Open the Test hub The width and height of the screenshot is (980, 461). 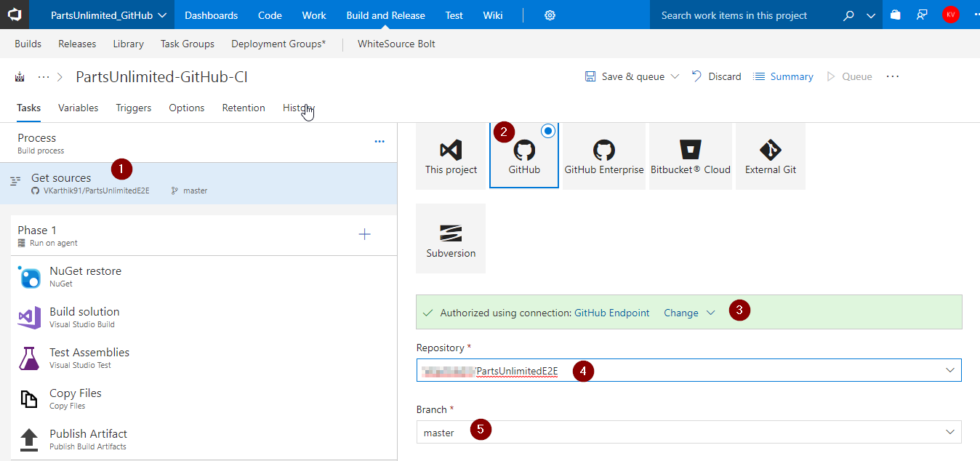pos(454,15)
